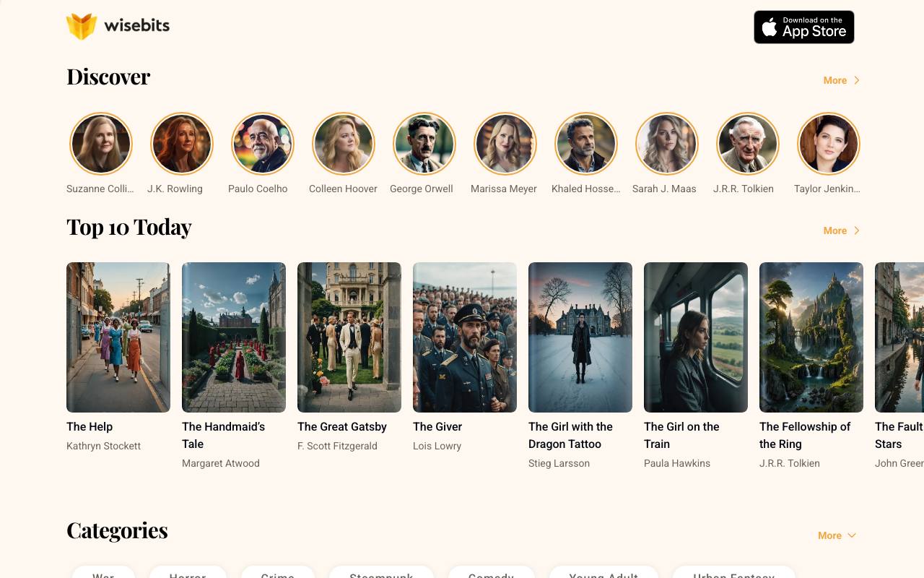Viewport: 924px width, 578px height.
Task: Select The Fellowship of the Ring cover
Action: 811,337
